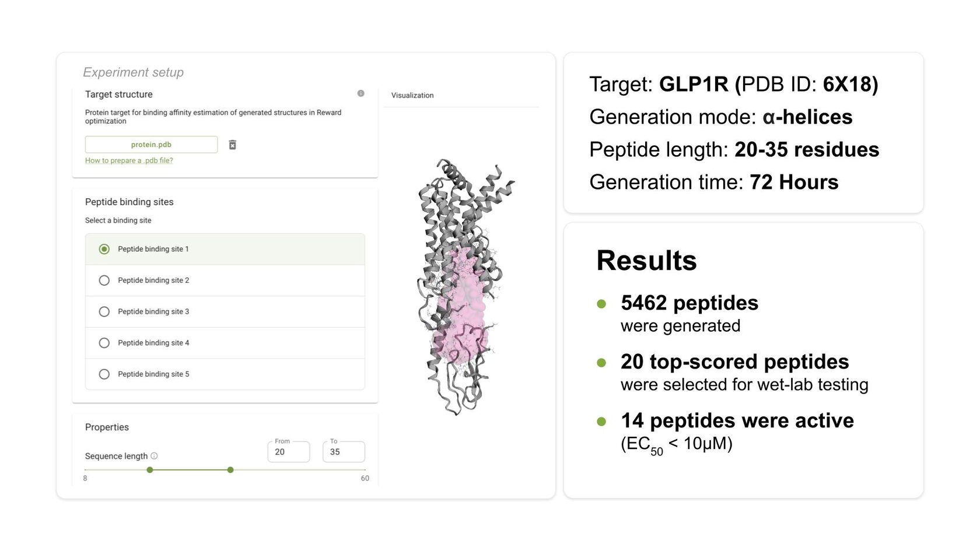Viewport: 980px width, 551px height.
Task: Click the Properties section heading
Action: click(107, 427)
